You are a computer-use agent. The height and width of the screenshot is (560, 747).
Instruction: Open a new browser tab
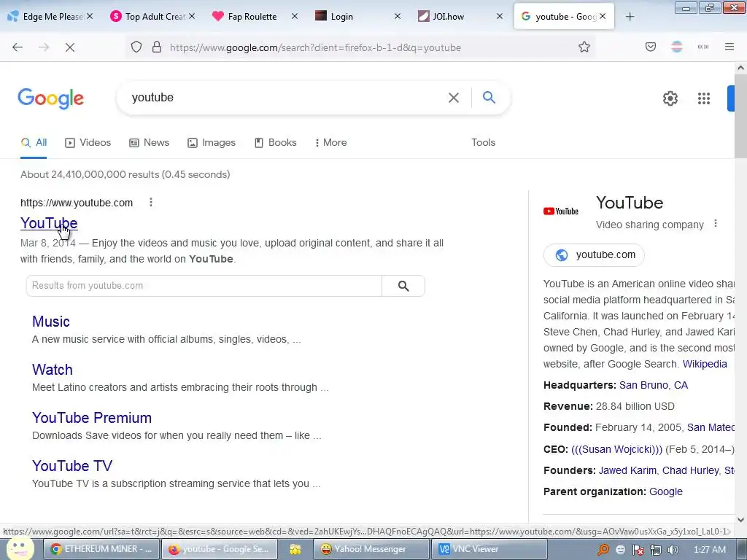(x=630, y=17)
